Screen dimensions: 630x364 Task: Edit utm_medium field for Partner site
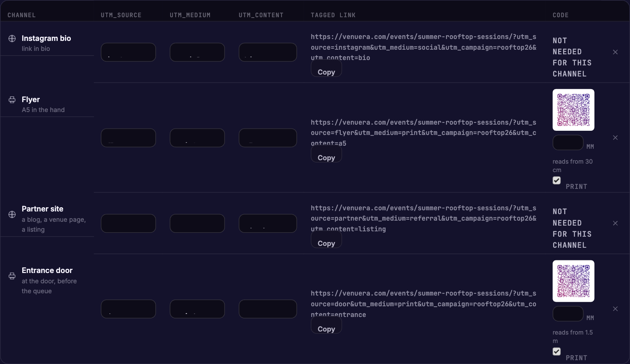pyautogui.click(x=197, y=223)
